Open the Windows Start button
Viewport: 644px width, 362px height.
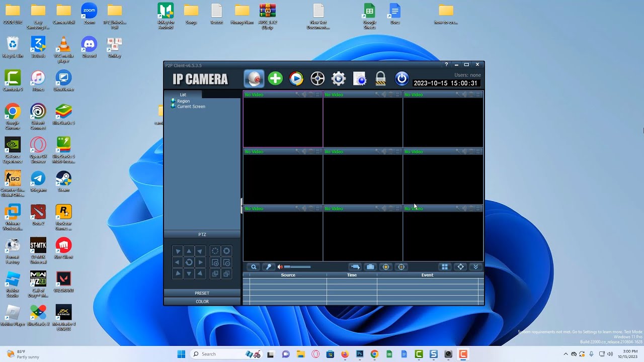(x=181, y=354)
